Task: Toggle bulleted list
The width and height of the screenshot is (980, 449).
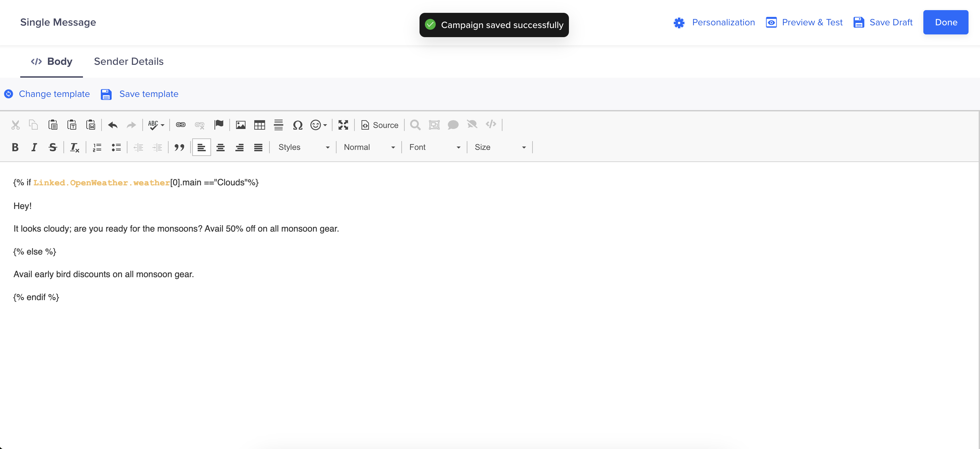Action: pyautogui.click(x=116, y=148)
